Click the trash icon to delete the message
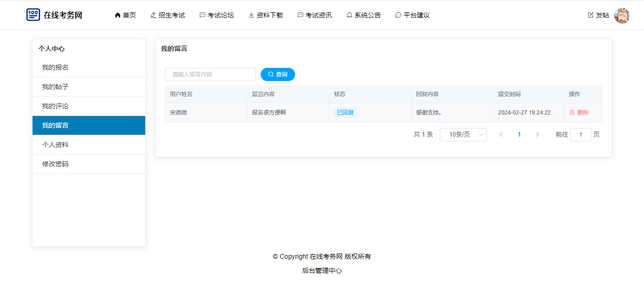This screenshot has height=287, width=644. [572, 113]
